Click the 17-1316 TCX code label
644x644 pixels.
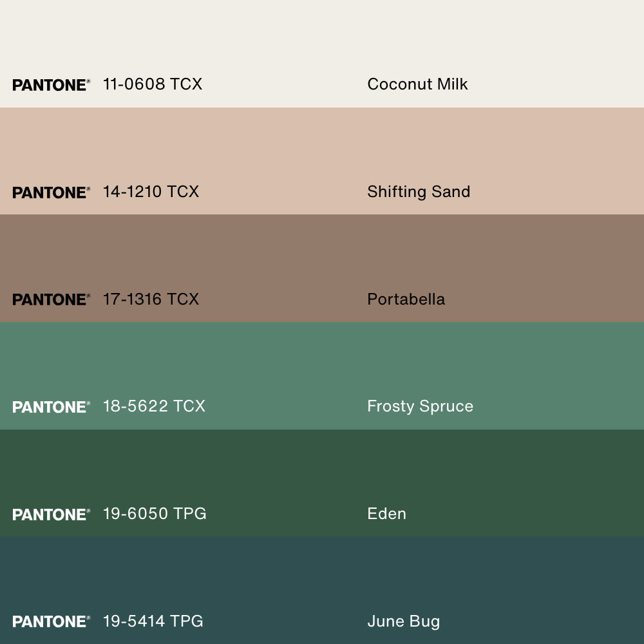pos(151,299)
